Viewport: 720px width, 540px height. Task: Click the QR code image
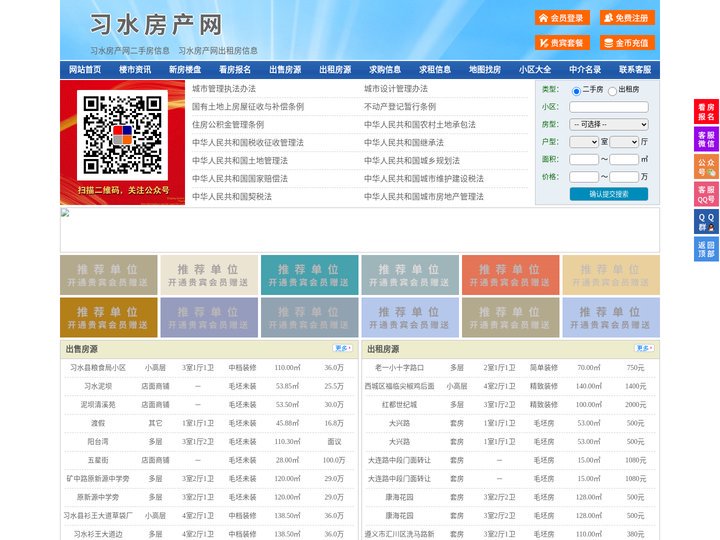pyautogui.click(x=122, y=135)
